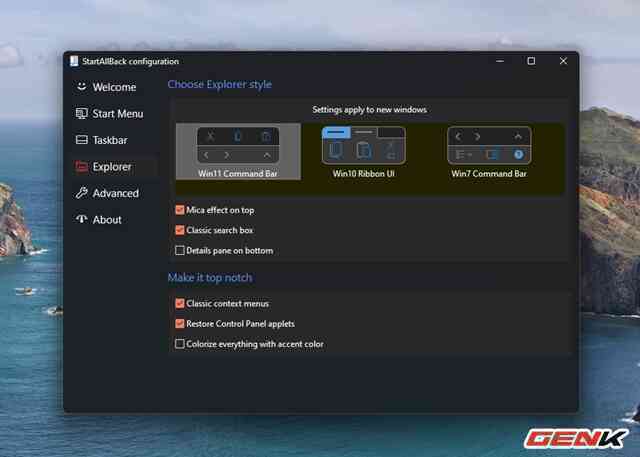Select the Explorer sidebar item
Viewport: 640px width, 457px height.
[x=114, y=166]
